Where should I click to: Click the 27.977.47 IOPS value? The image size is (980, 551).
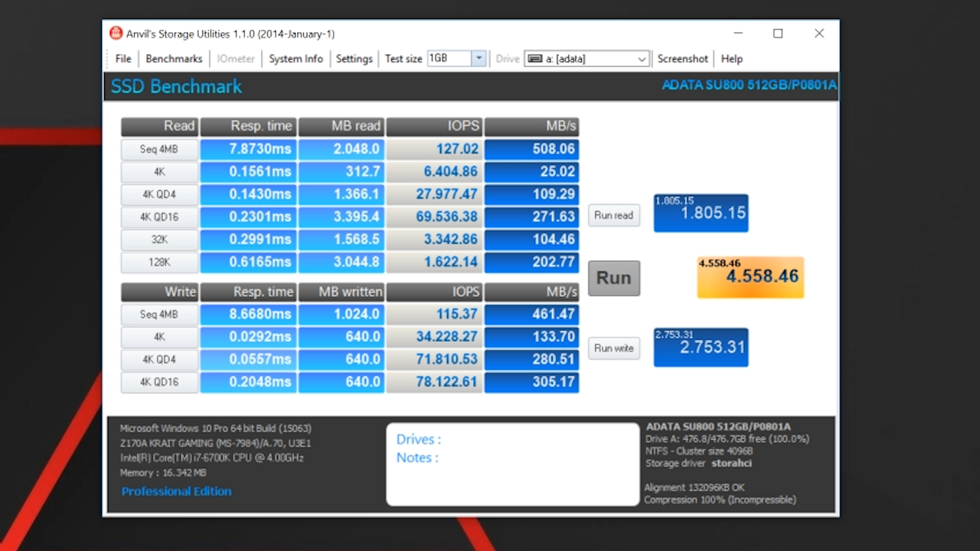tap(434, 194)
